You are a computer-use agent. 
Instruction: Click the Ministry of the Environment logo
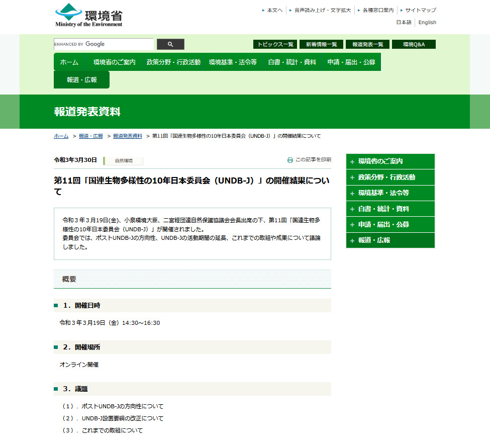[x=88, y=15]
